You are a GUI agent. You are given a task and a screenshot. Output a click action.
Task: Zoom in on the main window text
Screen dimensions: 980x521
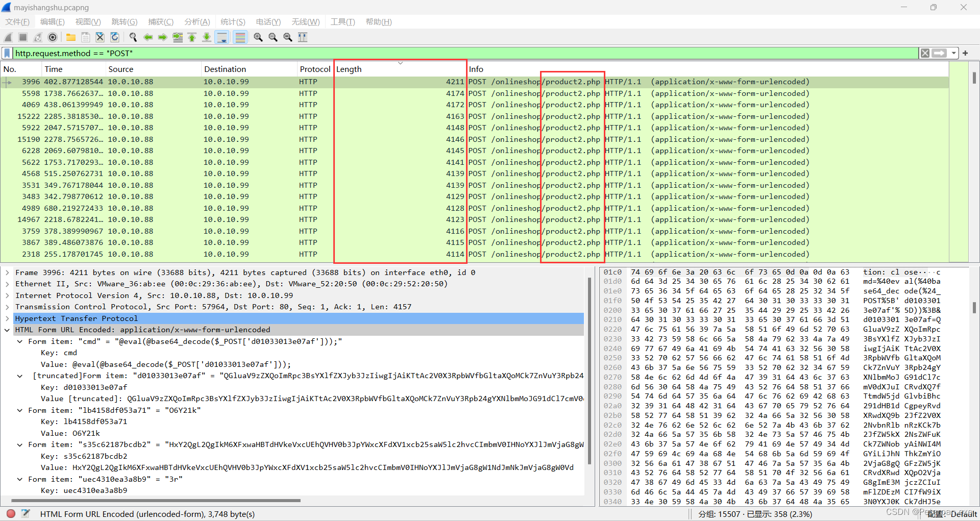(258, 37)
